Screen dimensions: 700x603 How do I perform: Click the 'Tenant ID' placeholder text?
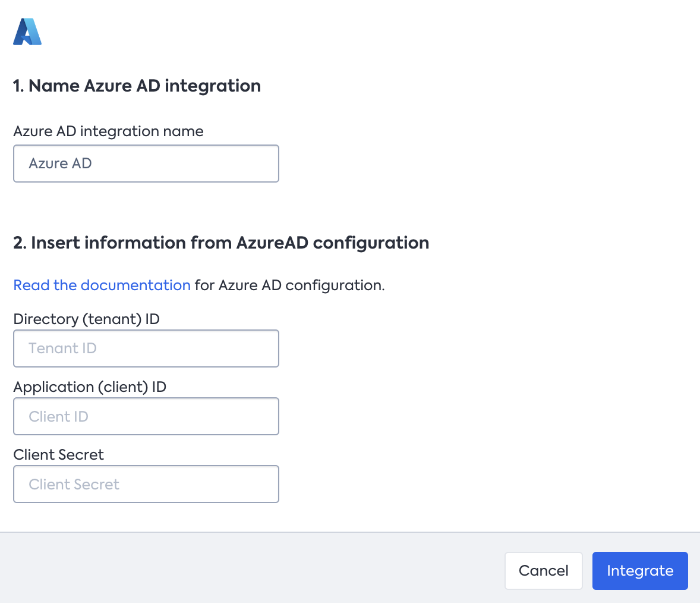click(x=62, y=348)
